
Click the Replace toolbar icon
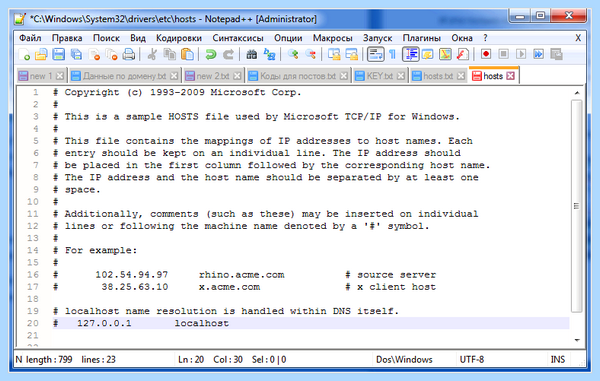(x=269, y=54)
